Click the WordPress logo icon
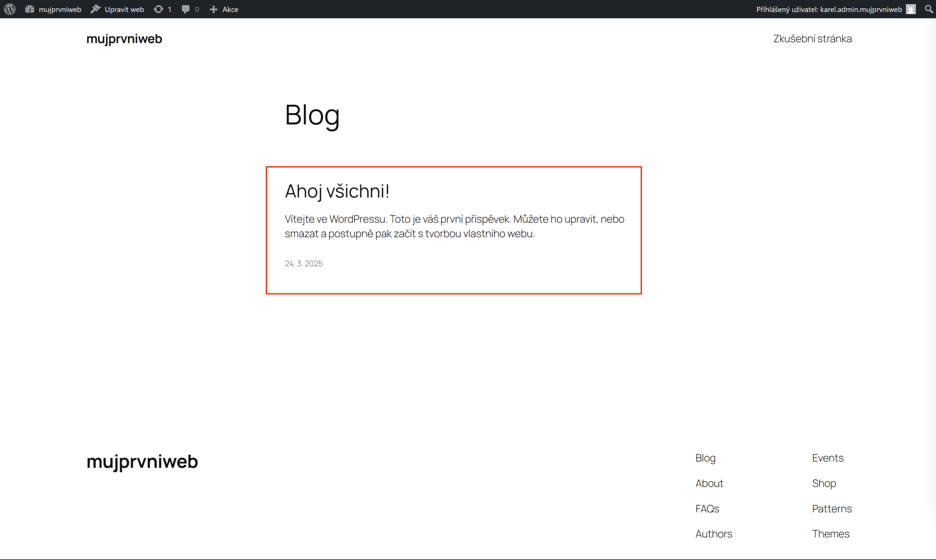Viewport: 936px width, 560px height. click(x=9, y=9)
